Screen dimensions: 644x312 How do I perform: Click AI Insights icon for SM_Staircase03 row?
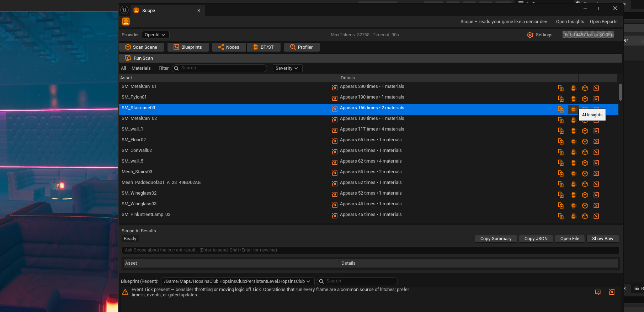[573, 110]
